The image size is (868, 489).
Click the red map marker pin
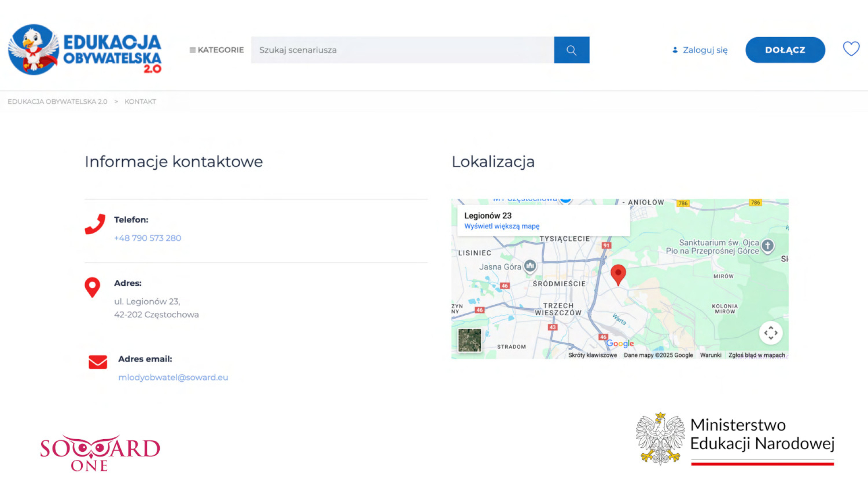pyautogui.click(x=618, y=274)
